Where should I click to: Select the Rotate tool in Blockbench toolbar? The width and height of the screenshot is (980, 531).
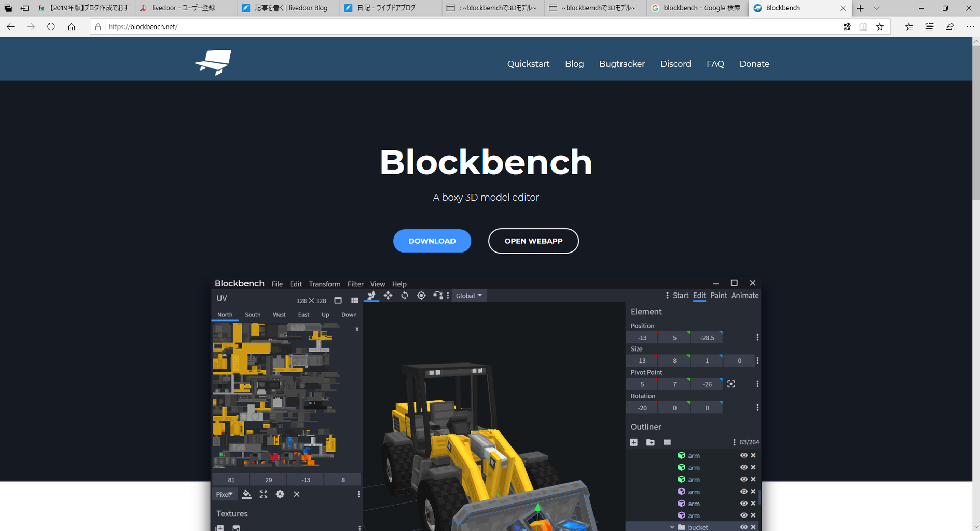click(x=405, y=296)
